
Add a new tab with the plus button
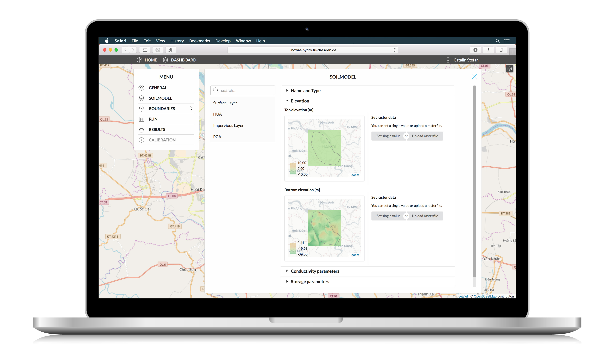coord(512,52)
